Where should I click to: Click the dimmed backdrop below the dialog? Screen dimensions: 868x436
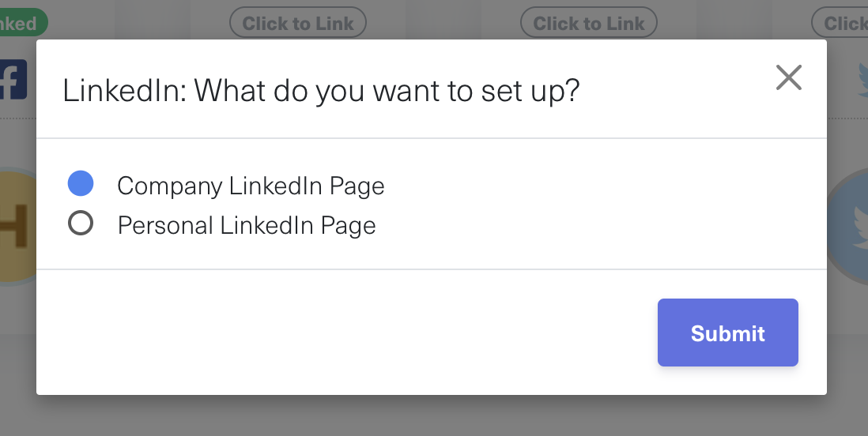tap(434, 416)
